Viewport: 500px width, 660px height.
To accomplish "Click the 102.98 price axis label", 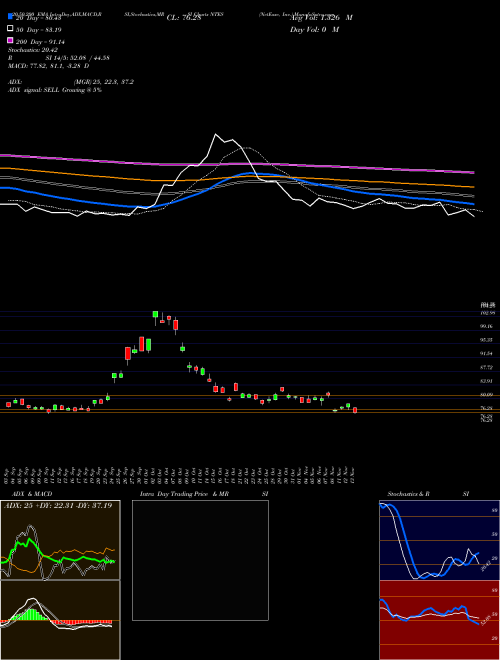I will coord(487,312).
